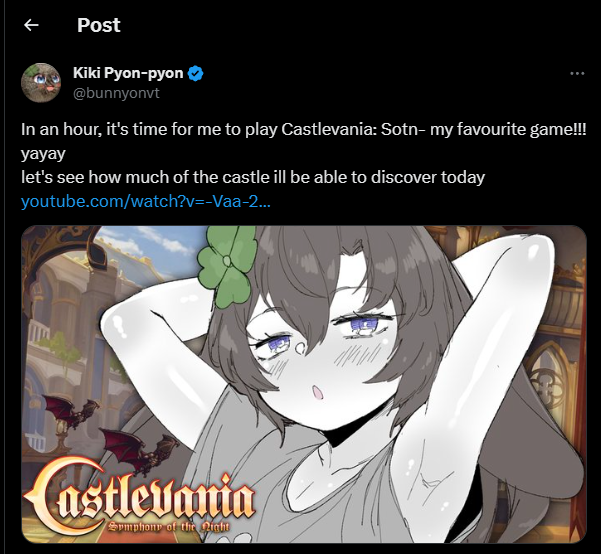Click the "yayay" line of the post
This screenshot has width=601, height=554.
(x=43, y=154)
